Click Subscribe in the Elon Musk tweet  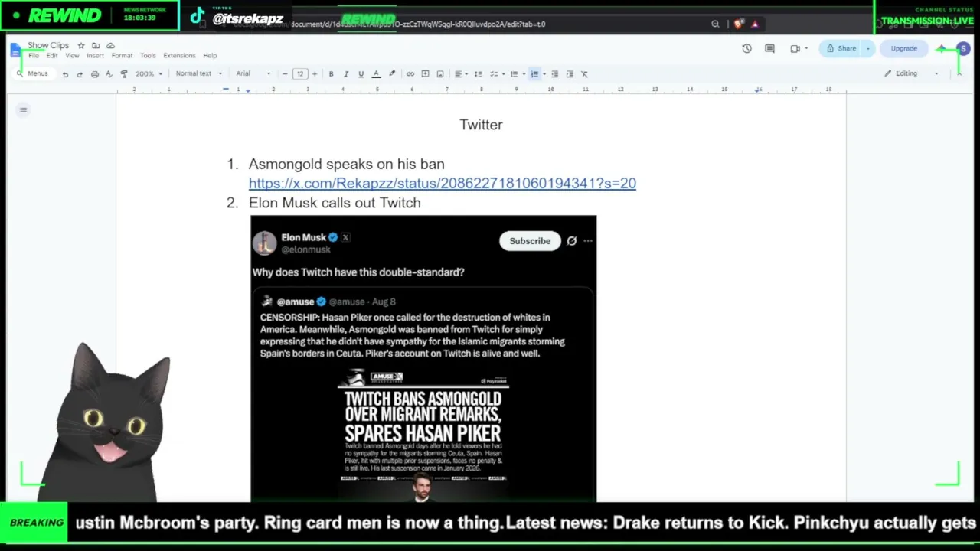tap(530, 241)
